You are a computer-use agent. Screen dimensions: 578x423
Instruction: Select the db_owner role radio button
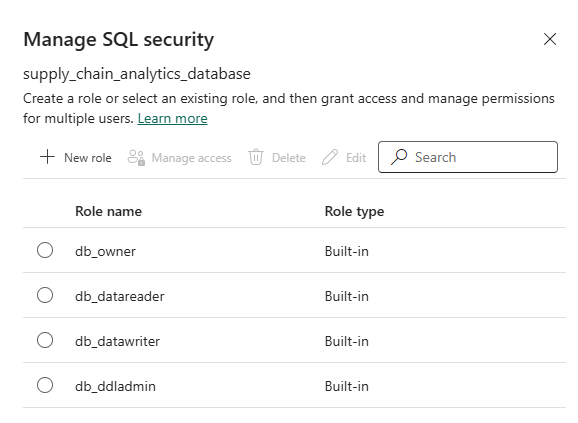(x=45, y=250)
